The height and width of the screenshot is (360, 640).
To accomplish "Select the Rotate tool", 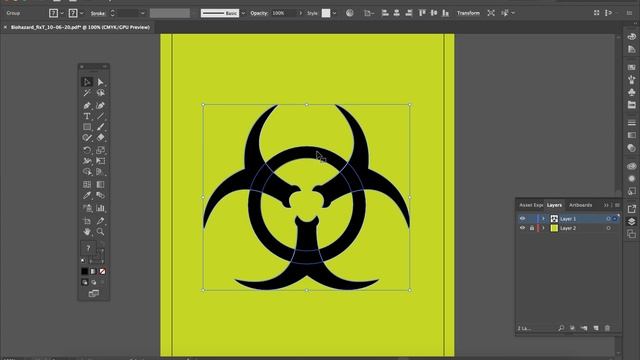I will 87,150.
